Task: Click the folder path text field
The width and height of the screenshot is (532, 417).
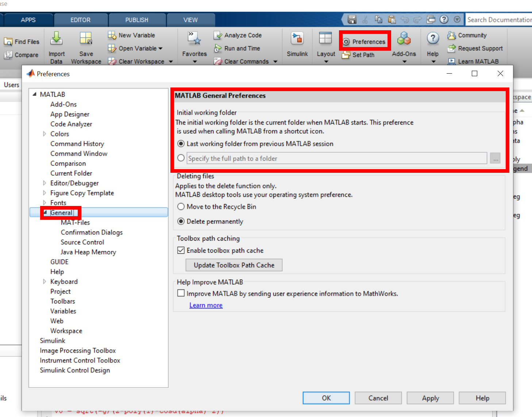Action: point(337,158)
